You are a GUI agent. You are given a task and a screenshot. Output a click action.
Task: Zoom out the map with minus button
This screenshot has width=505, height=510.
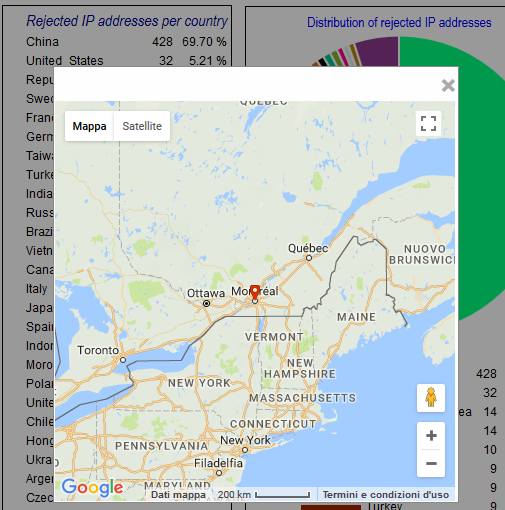[x=431, y=463]
